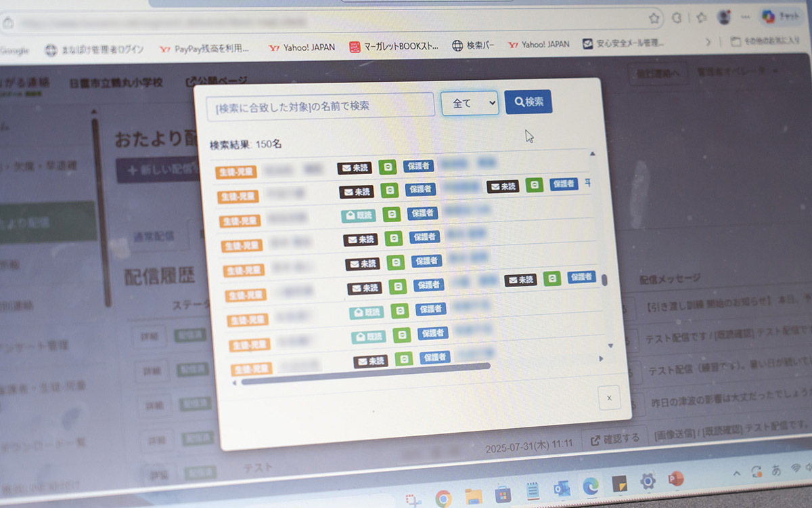Click the vertical scrollbar thumb in results list

click(x=604, y=280)
